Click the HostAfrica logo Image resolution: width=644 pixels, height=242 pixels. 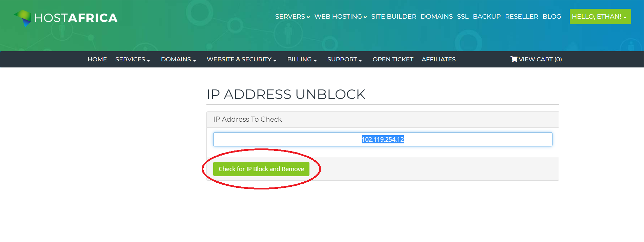[65, 18]
